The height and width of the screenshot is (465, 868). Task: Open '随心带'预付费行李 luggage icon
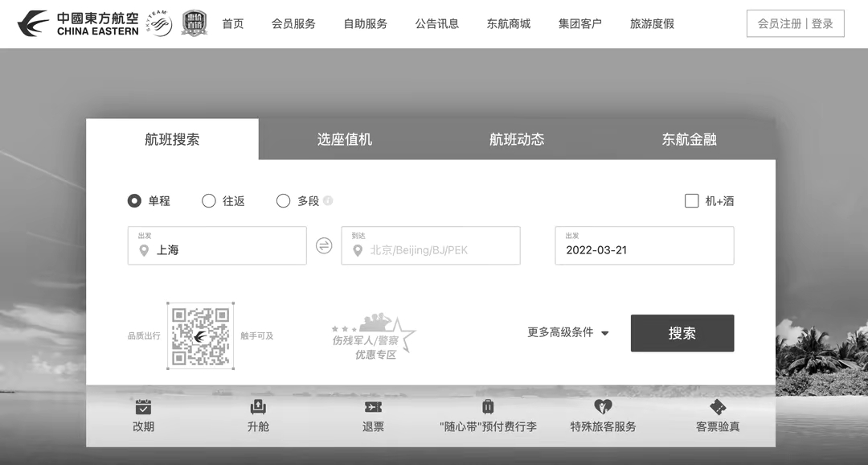pyautogui.click(x=488, y=409)
